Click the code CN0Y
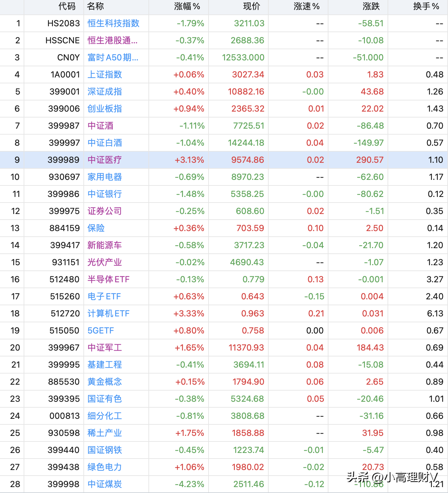Image resolution: width=448 pixels, height=493 pixels. click(x=69, y=57)
